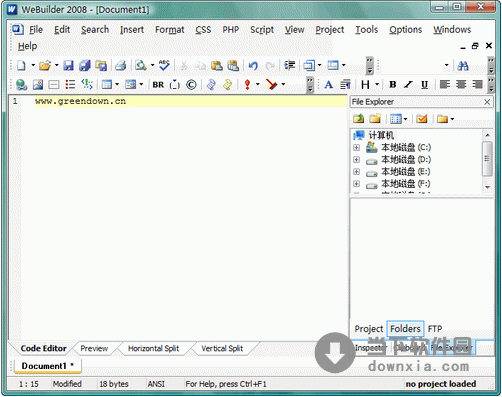Open the Insert menu
This screenshot has height=397, width=502.
pyautogui.click(x=132, y=30)
